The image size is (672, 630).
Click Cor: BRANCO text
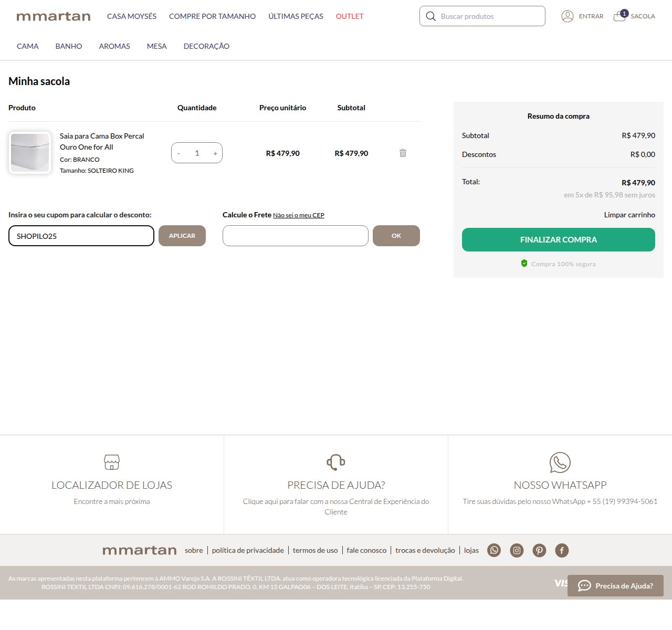[x=80, y=160]
